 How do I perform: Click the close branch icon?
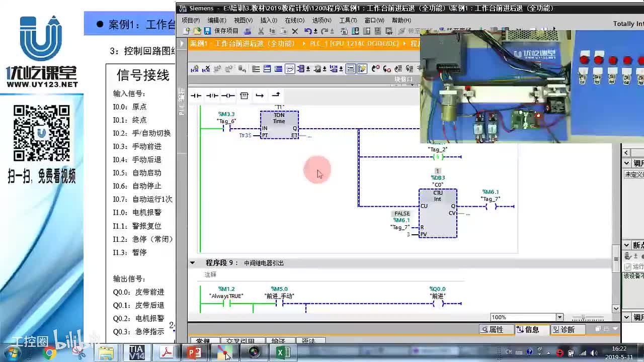[276, 95]
